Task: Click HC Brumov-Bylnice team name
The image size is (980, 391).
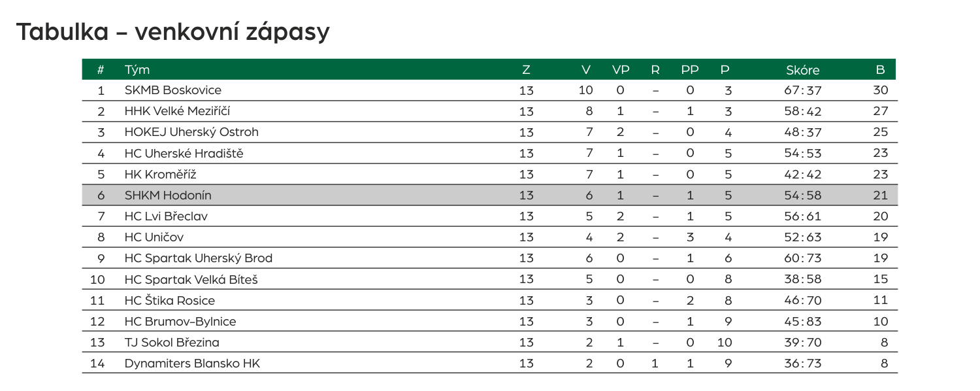Action: 180,321
